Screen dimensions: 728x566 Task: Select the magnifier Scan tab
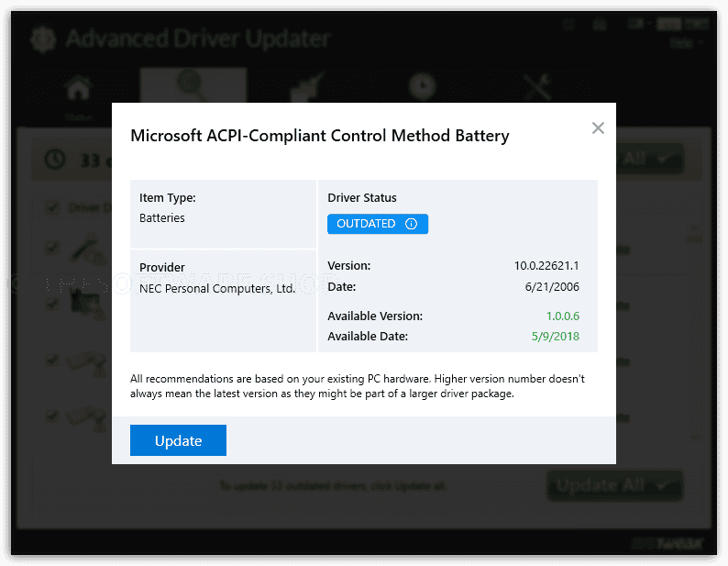click(193, 85)
